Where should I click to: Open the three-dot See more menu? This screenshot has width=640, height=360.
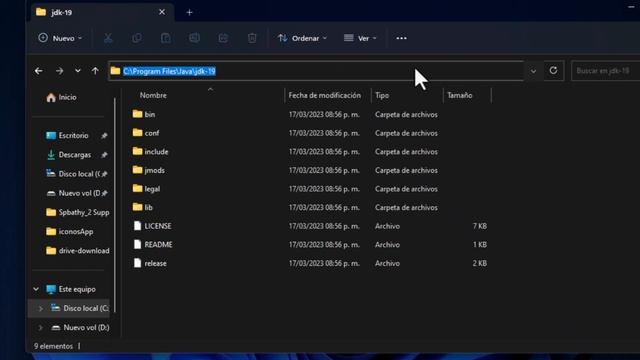pyautogui.click(x=401, y=38)
